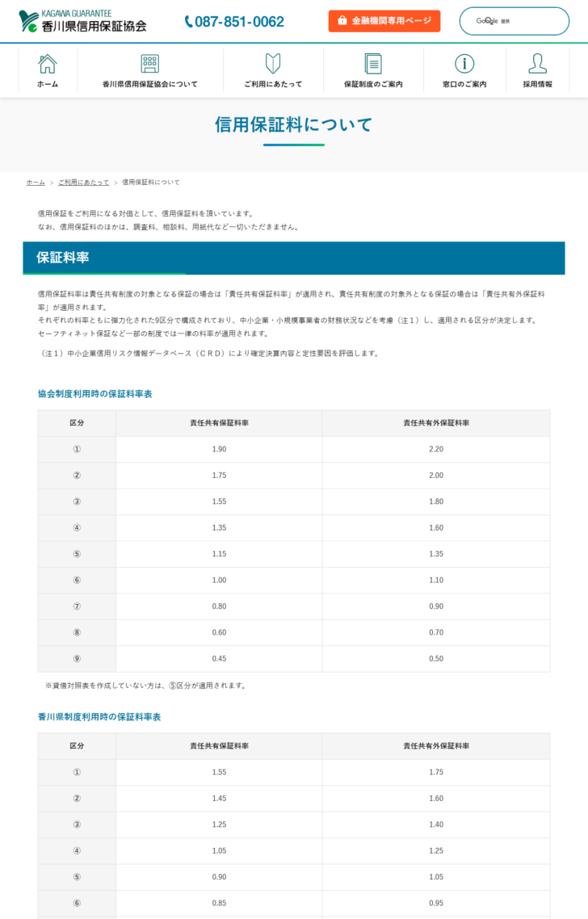Open the ホーム menu label
Image resolution: width=588 pixels, height=919 pixels.
(x=48, y=85)
